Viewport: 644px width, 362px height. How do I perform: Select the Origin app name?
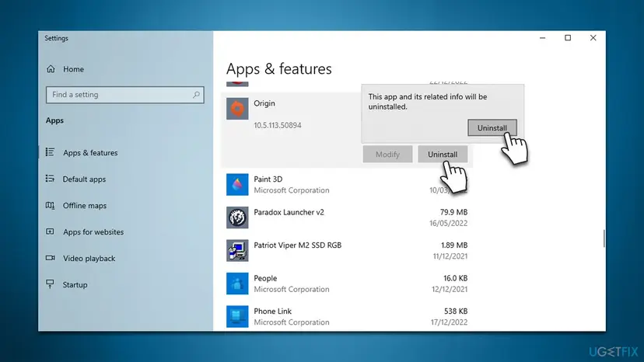(264, 103)
